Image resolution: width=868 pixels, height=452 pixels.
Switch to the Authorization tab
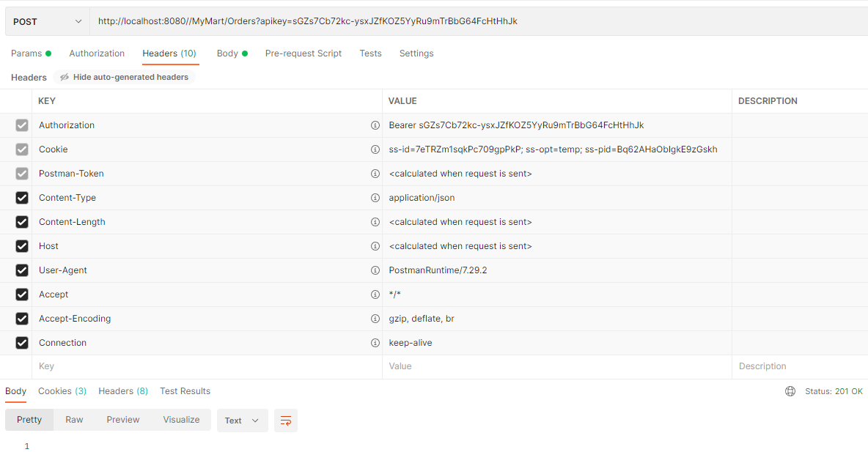pos(97,53)
